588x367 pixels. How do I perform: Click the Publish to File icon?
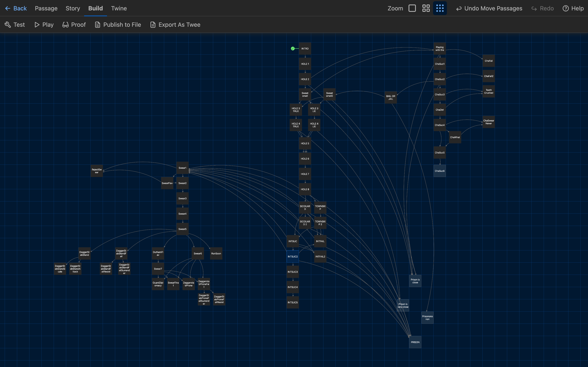[x=97, y=24]
